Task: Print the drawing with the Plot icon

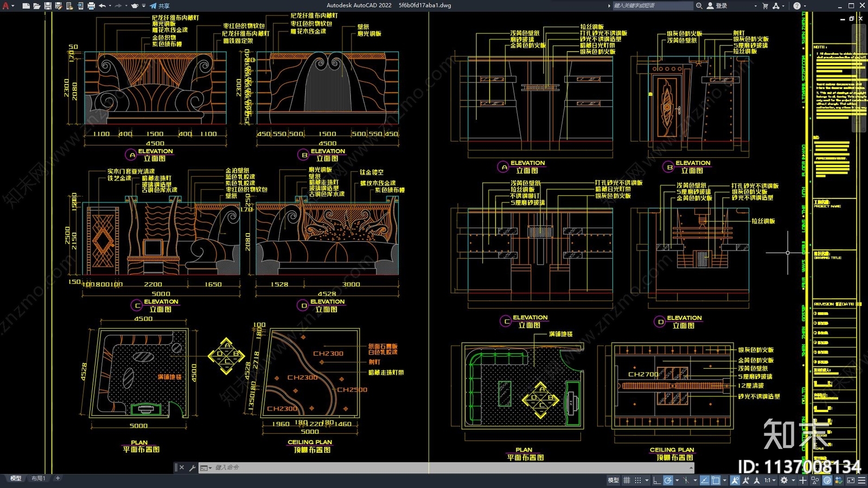Action: [91, 5]
